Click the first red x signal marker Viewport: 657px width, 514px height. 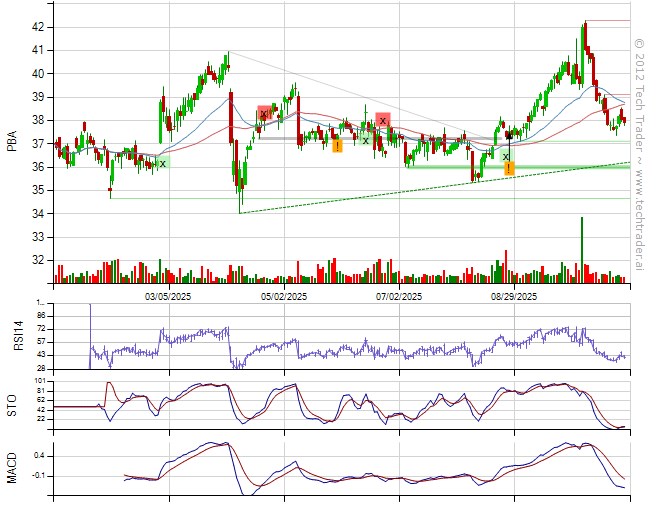(264, 114)
